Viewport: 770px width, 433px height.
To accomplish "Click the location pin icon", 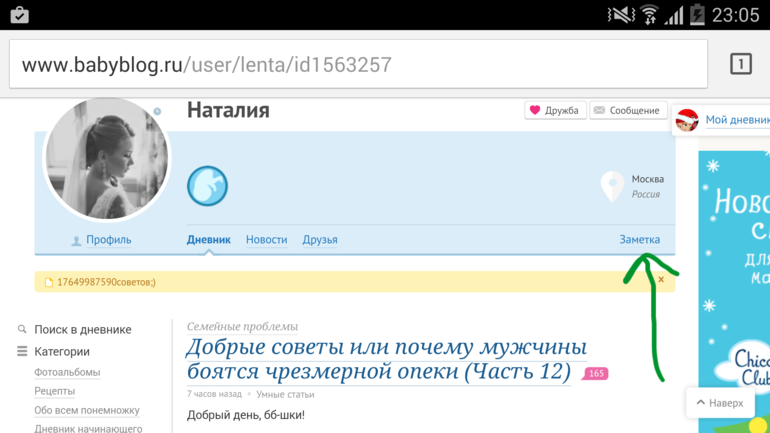I will tap(612, 187).
